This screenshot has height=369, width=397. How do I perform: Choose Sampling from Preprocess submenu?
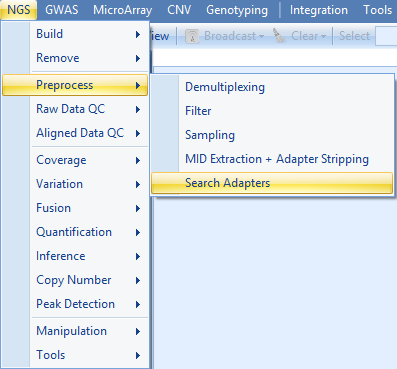click(x=272, y=135)
